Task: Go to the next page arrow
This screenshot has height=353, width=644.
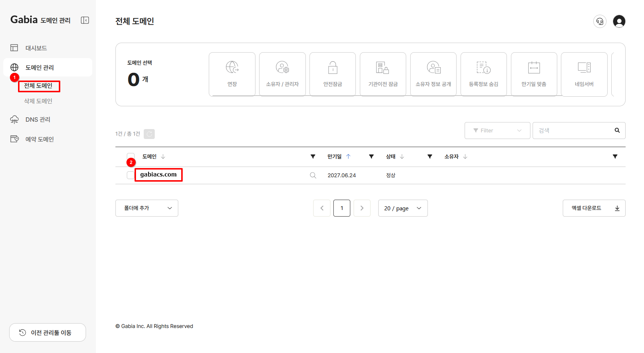Action: [362, 208]
